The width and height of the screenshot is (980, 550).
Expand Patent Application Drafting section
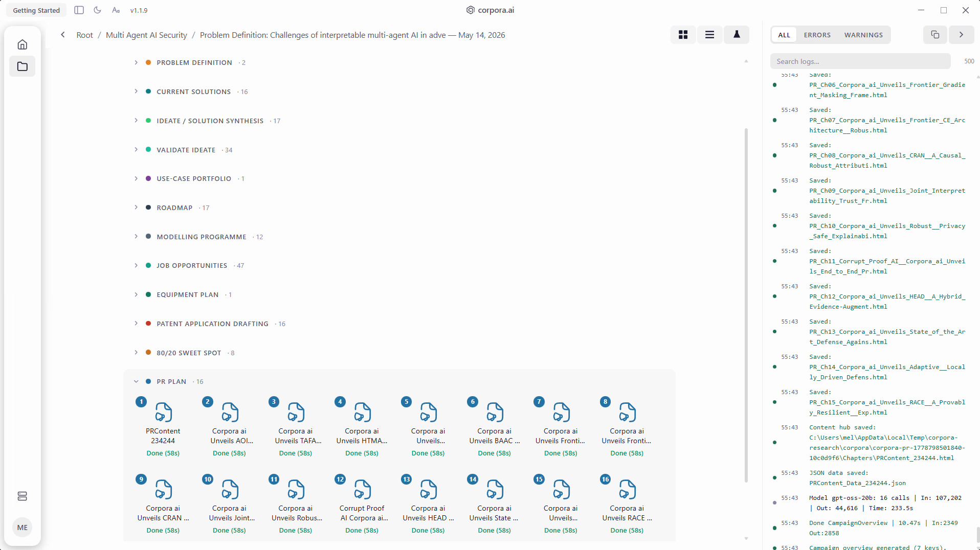tap(136, 324)
